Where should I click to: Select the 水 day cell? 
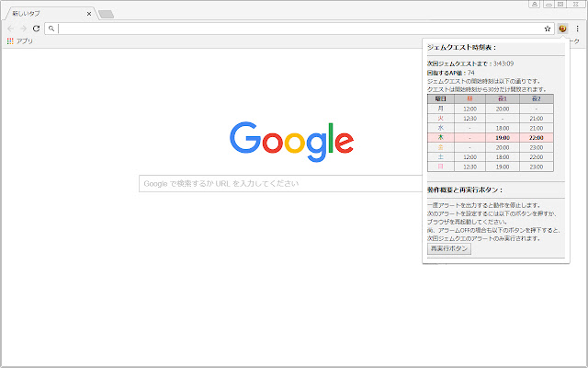click(441, 128)
